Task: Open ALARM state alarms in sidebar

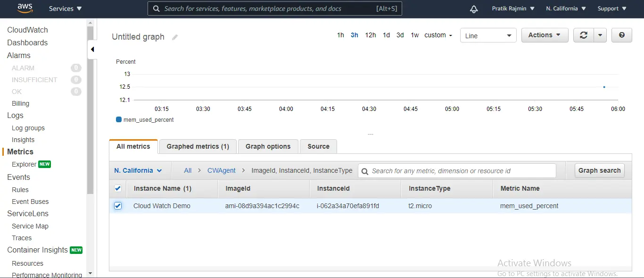Action: coord(23,68)
